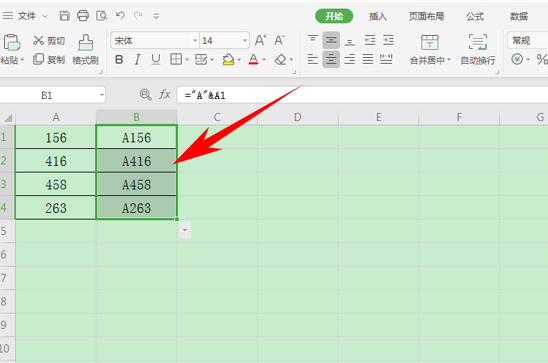Image resolution: width=548 pixels, height=363 pixels.
Task: Click the Increase Font Size icon
Action: (x=260, y=41)
